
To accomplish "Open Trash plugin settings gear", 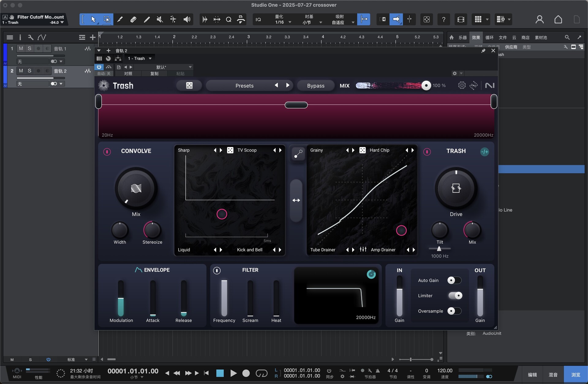I will click(462, 85).
